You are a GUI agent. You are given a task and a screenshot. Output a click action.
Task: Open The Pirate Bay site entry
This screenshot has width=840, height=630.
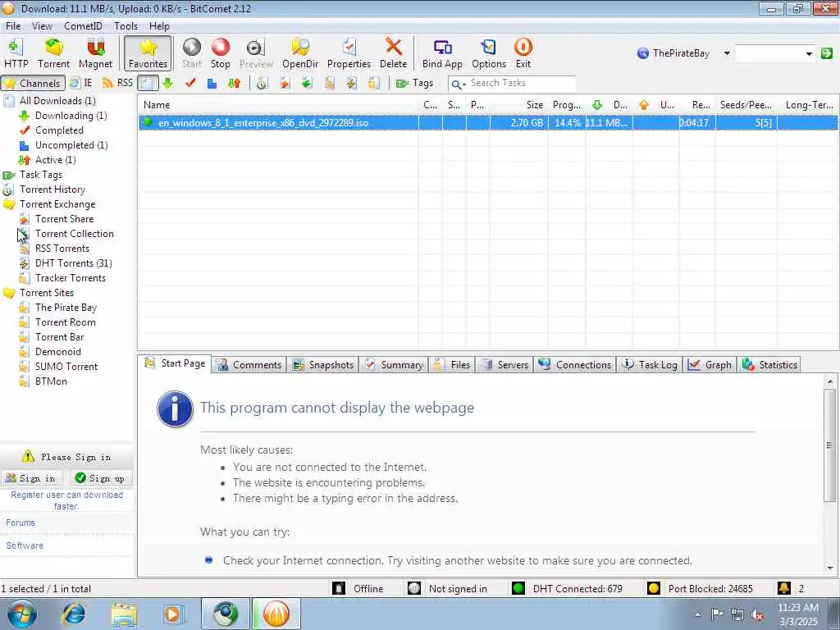point(66,308)
